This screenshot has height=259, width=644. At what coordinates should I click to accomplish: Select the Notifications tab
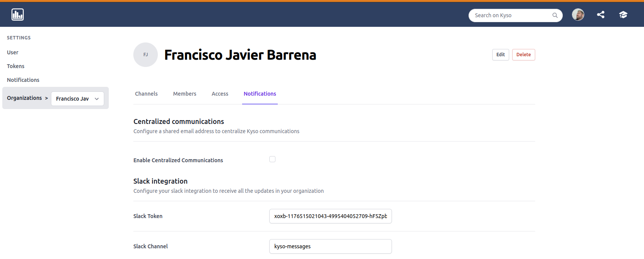260,94
